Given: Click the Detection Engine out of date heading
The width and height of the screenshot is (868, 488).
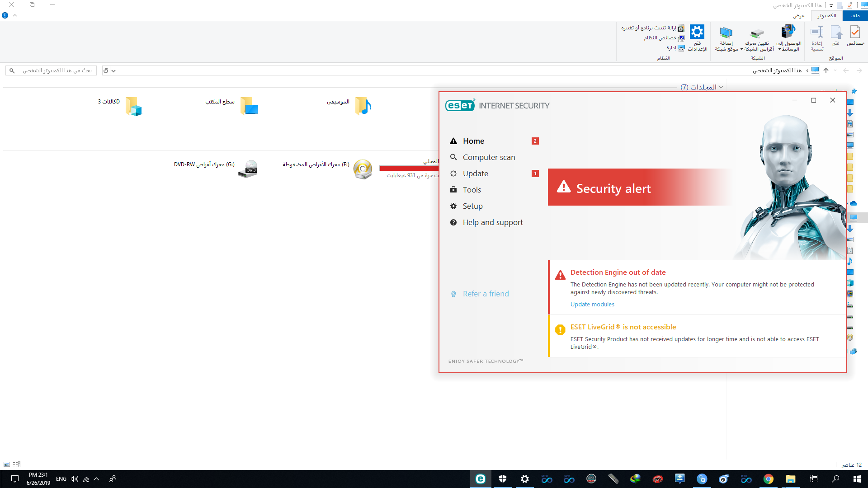Looking at the screenshot, I should [618, 272].
